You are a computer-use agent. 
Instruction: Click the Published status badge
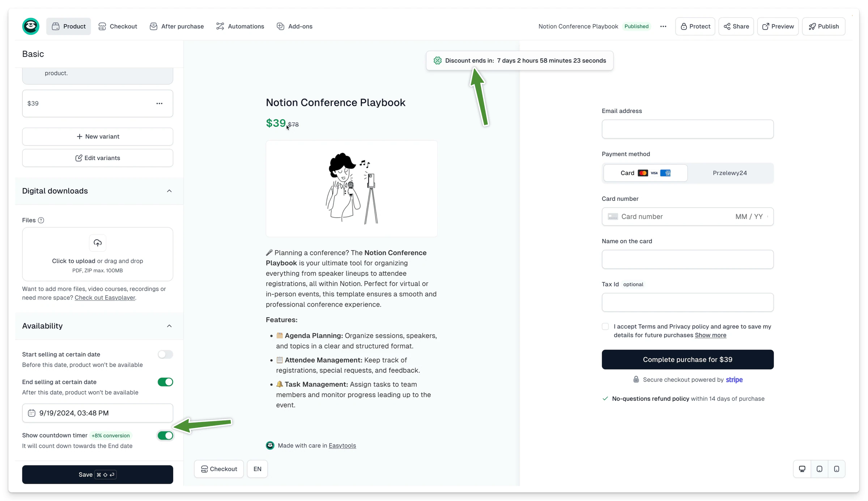pyautogui.click(x=637, y=26)
